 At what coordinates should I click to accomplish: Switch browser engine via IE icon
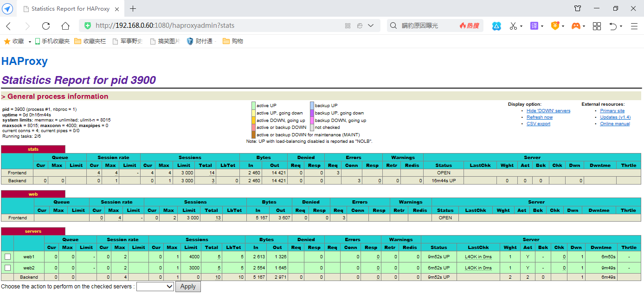[x=360, y=26]
